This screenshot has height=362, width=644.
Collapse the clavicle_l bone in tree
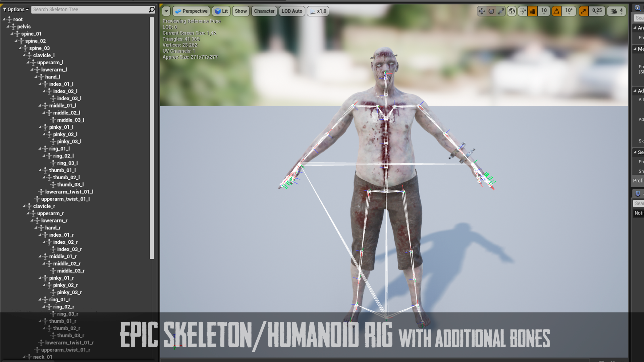[x=24, y=55]
